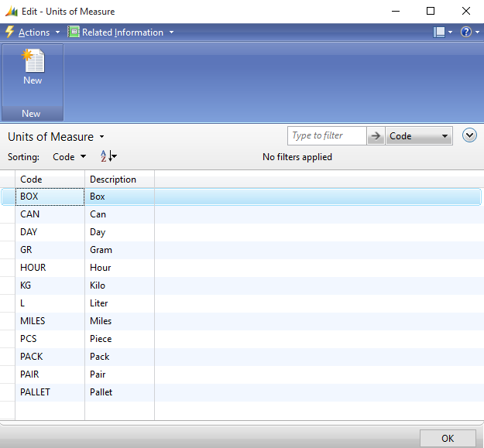The width and height of the screenshot is (484, 448).
Task: Expand the filter pane chevron button
Action: pyautogui.click(x=469, y=135)
